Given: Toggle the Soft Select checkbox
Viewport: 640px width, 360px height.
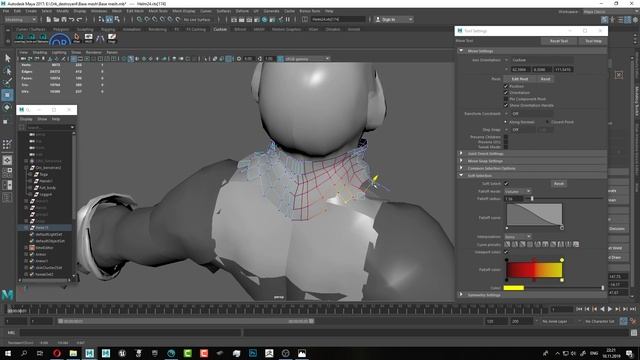Looking at the screenshot, I should point(506,184).
